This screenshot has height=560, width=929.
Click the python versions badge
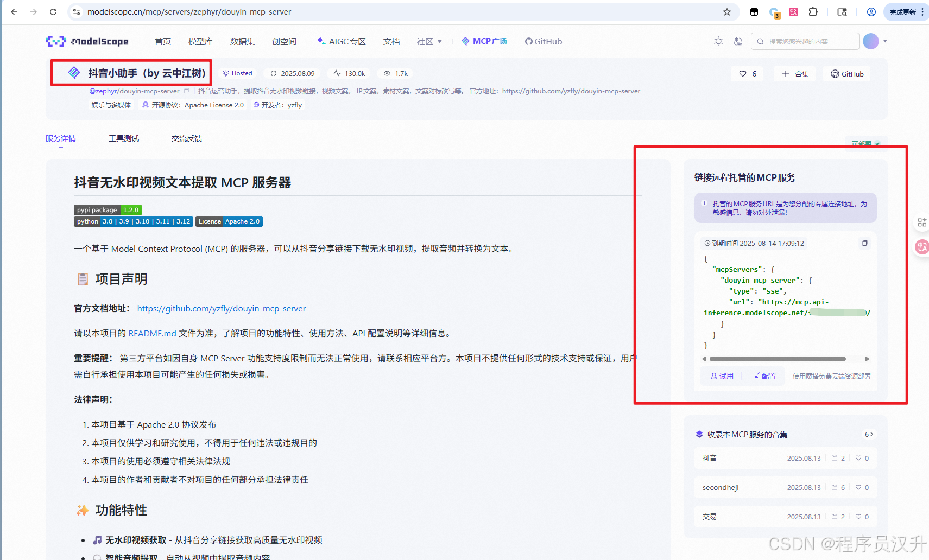click(134, 221)
